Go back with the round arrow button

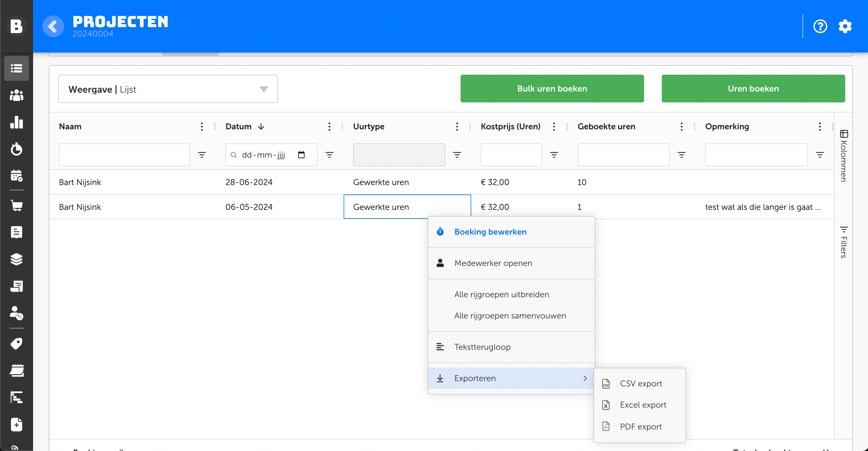click(x=53, y=26)
